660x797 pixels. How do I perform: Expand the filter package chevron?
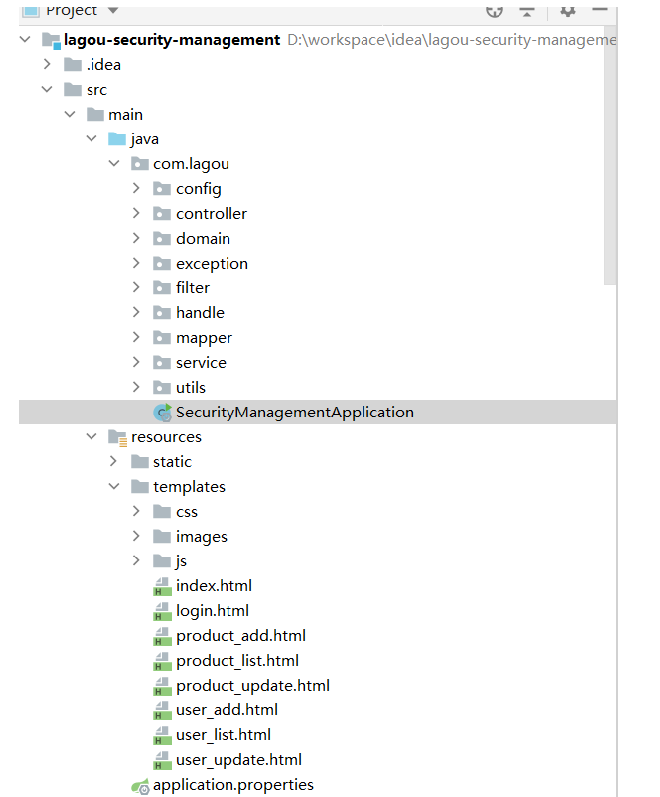pos(136,287)
